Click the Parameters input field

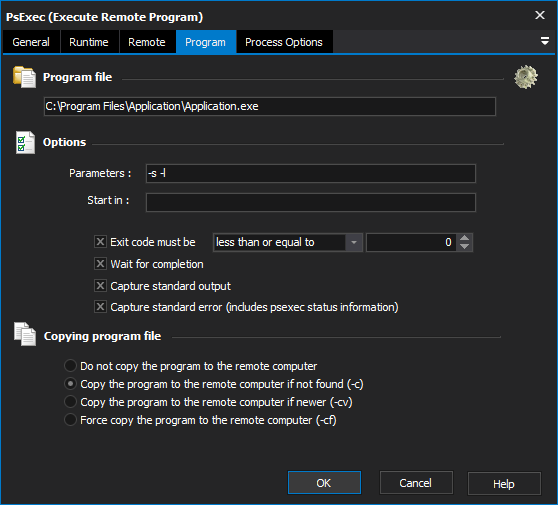tap(311, 173)
